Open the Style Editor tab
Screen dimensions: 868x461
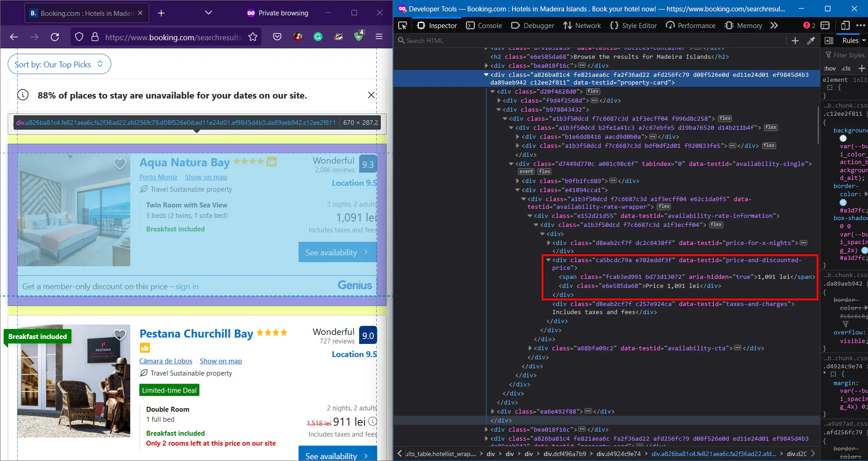633,25
